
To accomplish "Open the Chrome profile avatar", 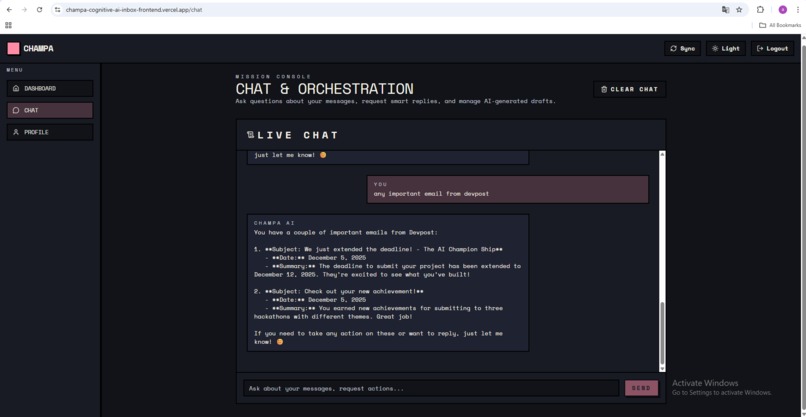I will [782, 9].
